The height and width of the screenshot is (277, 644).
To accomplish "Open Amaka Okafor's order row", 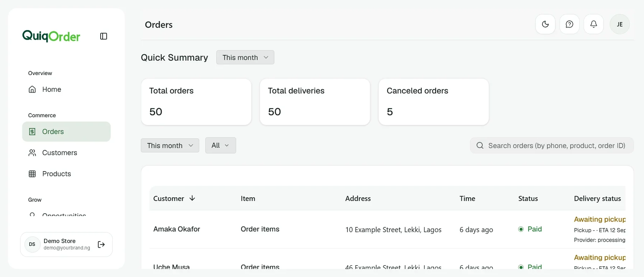I will [x=387, y=229].
